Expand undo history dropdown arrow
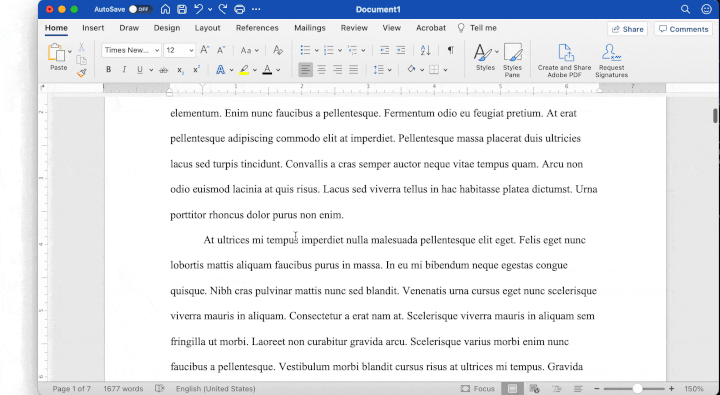Viewport: 720px width, 395px height. pos(210,9)
